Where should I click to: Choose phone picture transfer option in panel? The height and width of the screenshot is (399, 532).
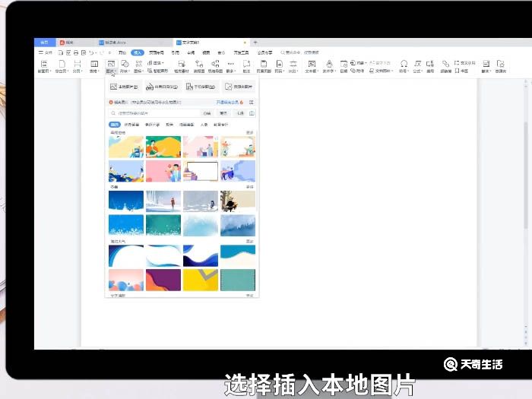(201, 87)
